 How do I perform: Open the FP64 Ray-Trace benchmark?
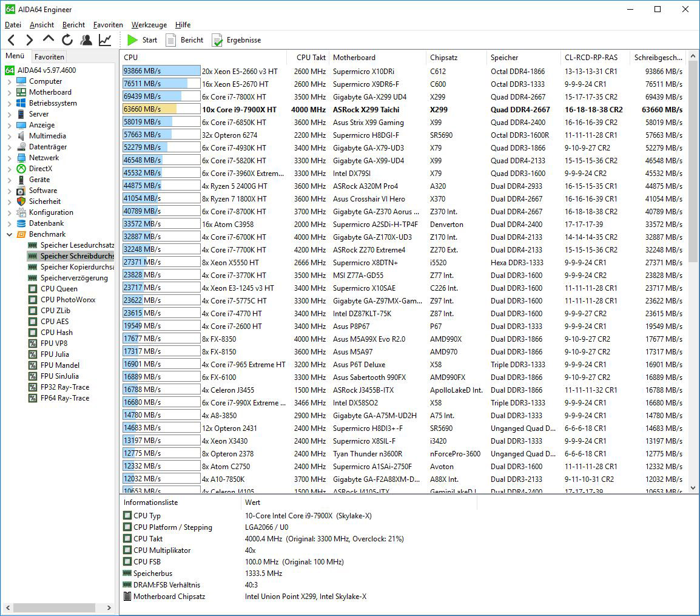click(x=59, y=398)
